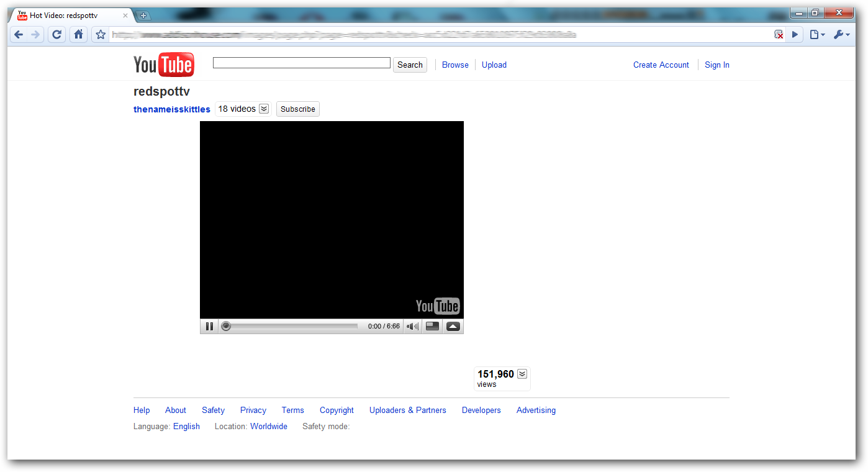Reload the page
The image size is (868, 472).
(x=57, y=35)
